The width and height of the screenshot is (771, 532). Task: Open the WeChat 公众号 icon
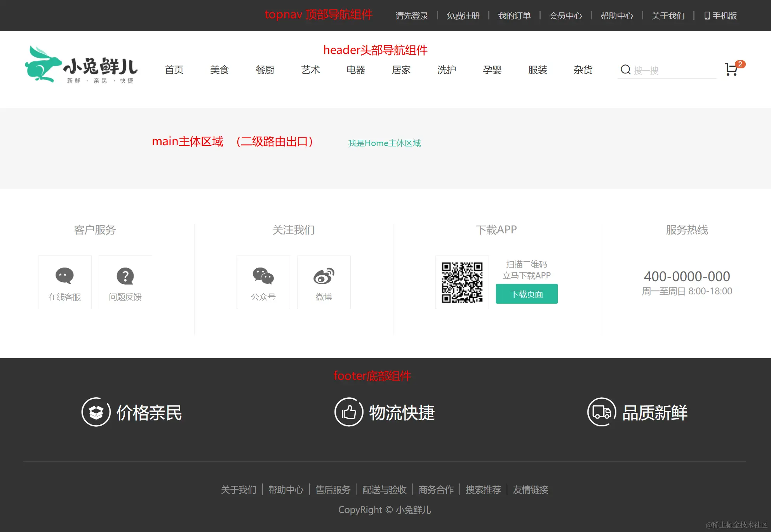(x=263, y=276)
